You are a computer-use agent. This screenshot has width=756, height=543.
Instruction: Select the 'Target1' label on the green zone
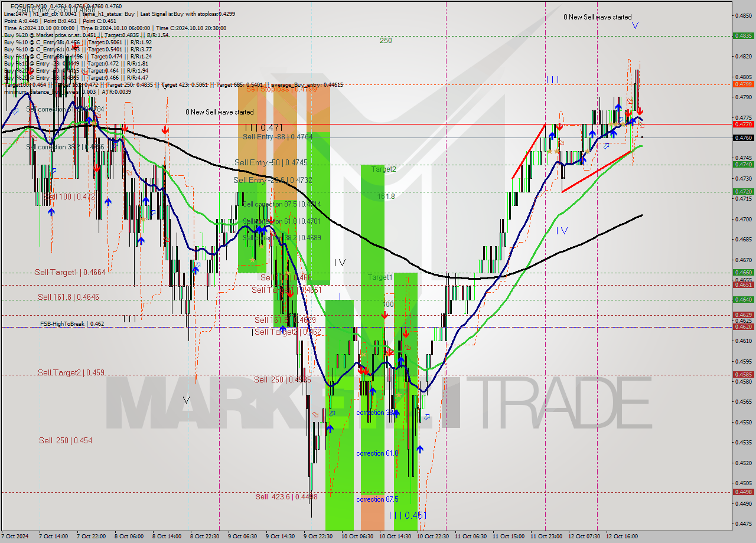(x=380, y=277)
